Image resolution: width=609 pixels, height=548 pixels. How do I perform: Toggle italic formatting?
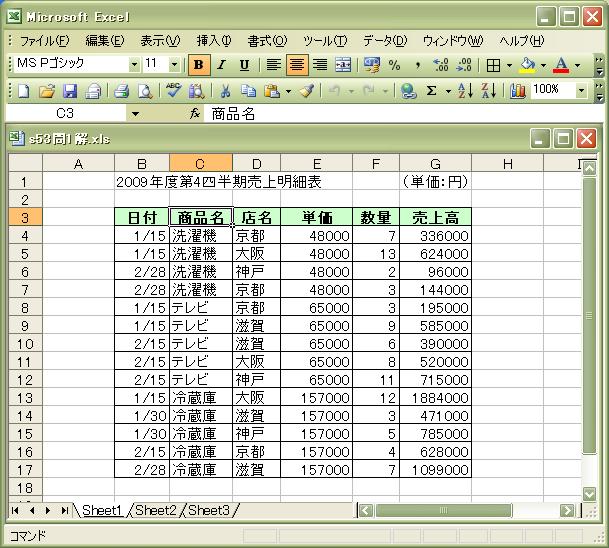(222, 65)
